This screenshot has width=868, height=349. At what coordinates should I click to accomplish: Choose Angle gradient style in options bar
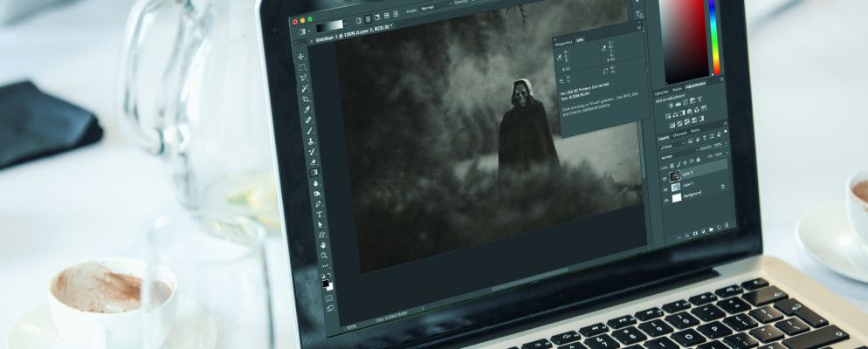[x=377, y=17]
